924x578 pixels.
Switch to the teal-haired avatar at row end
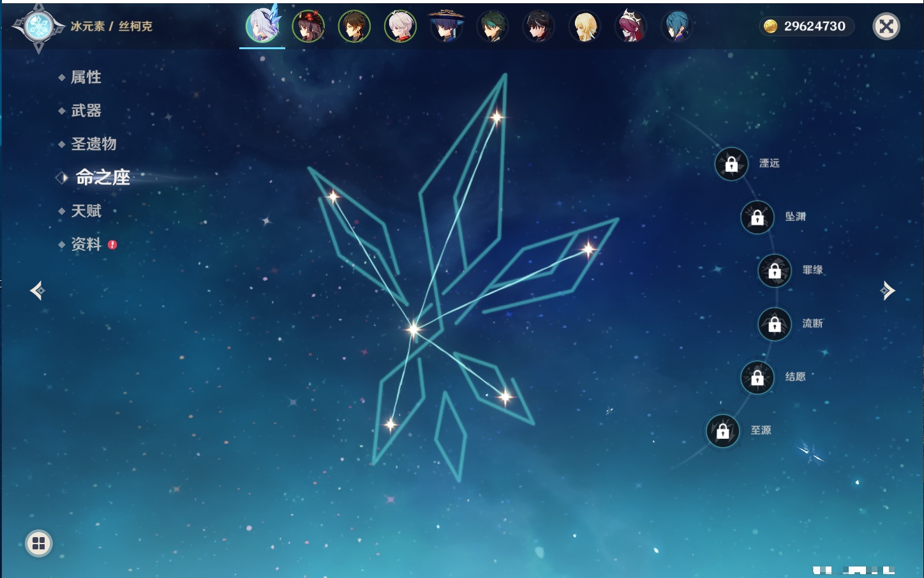click(x=676, y=26)
